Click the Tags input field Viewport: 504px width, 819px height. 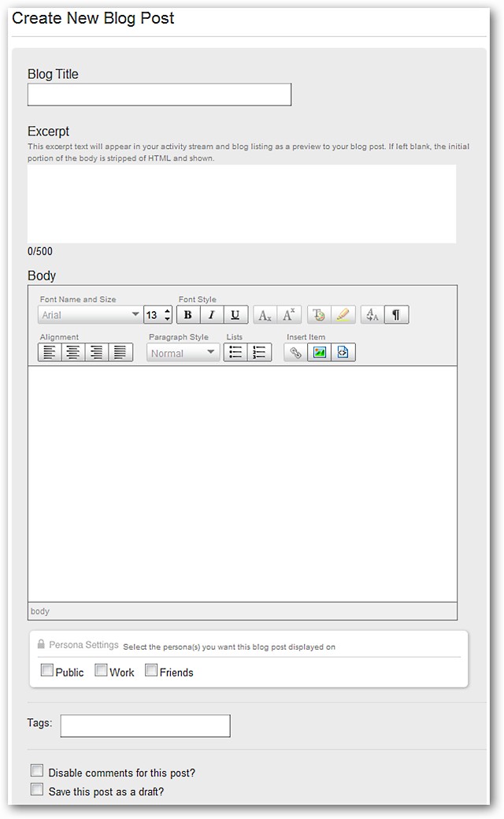tap(145, 726)
